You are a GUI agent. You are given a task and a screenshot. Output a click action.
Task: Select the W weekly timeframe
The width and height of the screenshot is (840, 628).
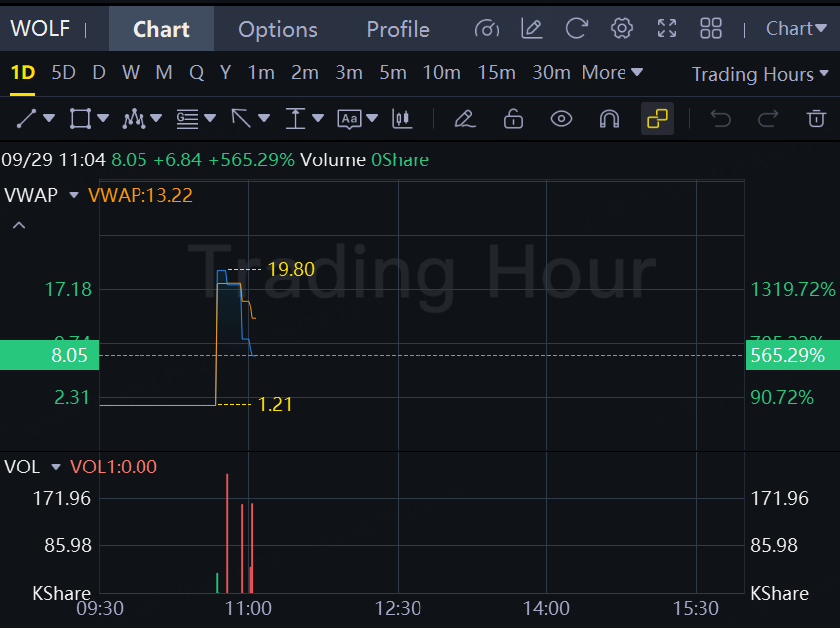[131, 72]
